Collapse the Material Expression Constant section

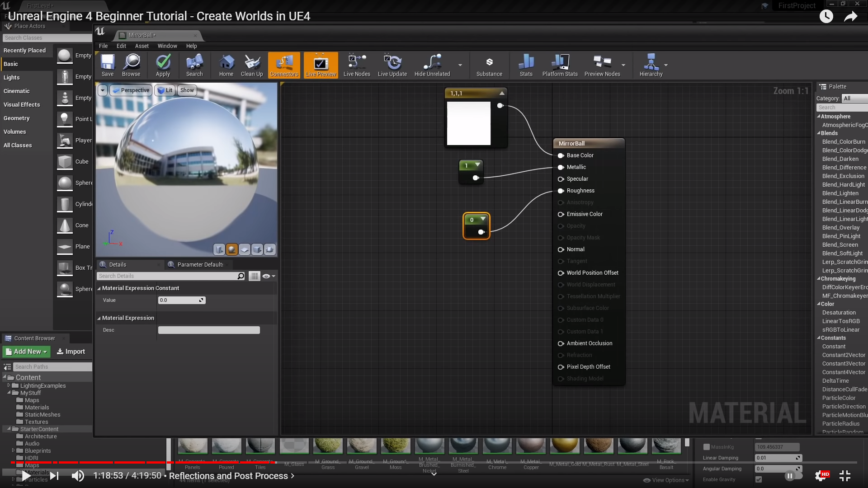(99, 288)
